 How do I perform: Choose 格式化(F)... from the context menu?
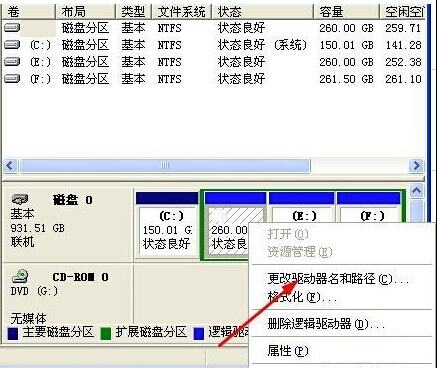point(302,297)
